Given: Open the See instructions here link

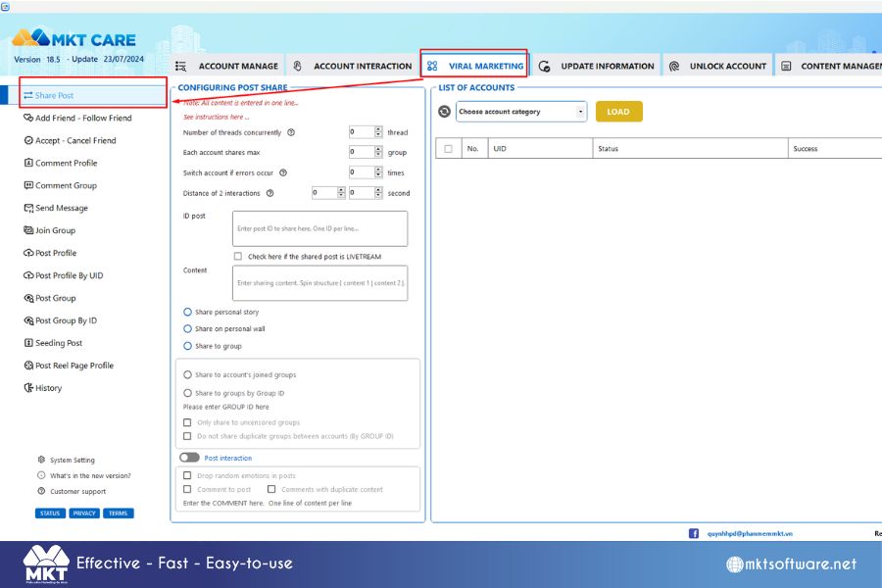Looking at the screenshot, I should point(216,117).
